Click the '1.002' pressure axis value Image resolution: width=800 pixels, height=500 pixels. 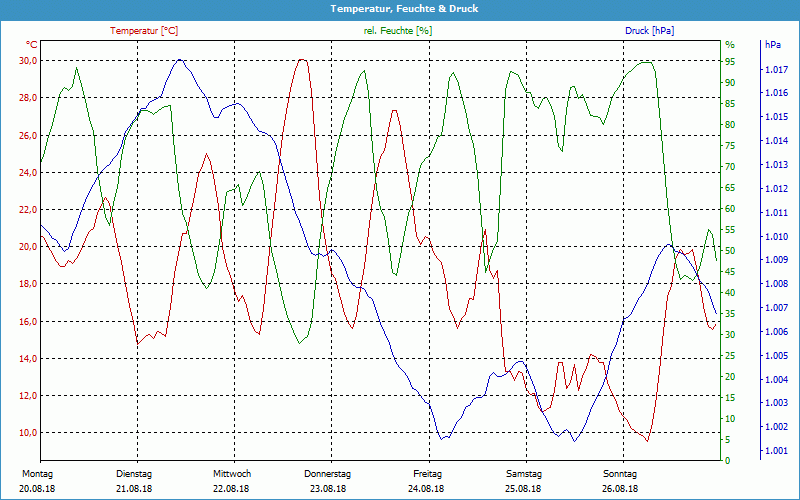tap(777, 427)
